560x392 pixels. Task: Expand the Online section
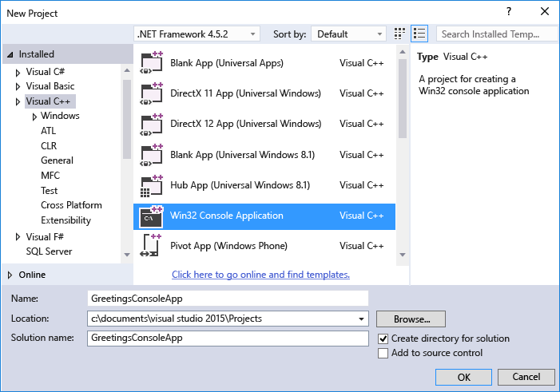tap(10, 275)
